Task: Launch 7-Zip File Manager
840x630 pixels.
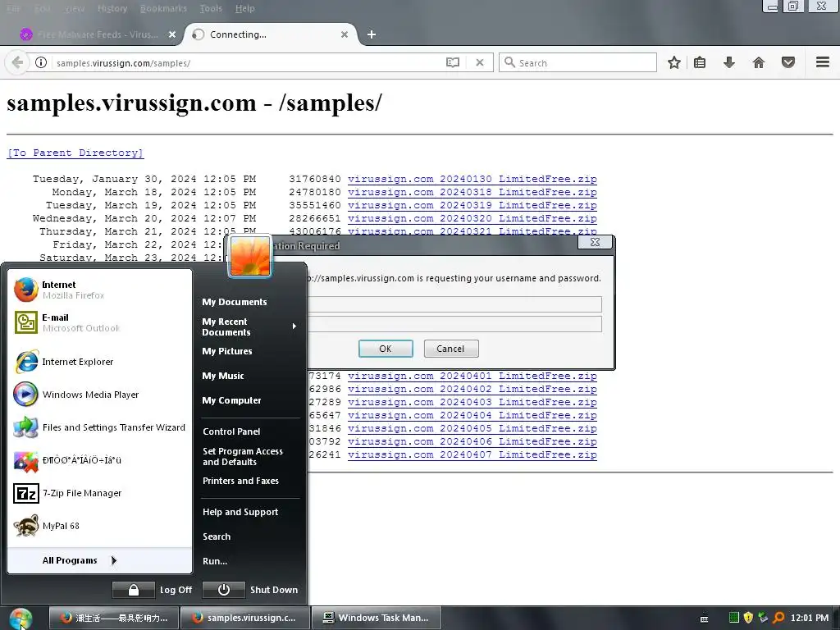Action: (99, 493)
